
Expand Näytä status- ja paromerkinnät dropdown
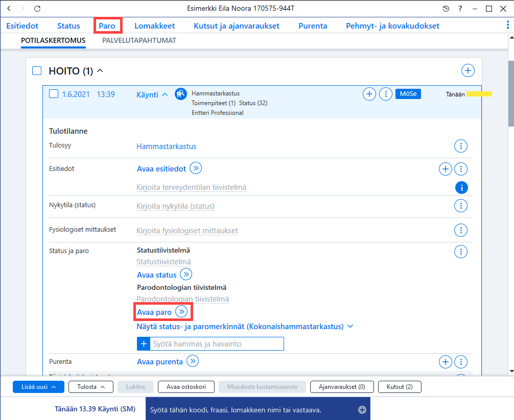350,327
